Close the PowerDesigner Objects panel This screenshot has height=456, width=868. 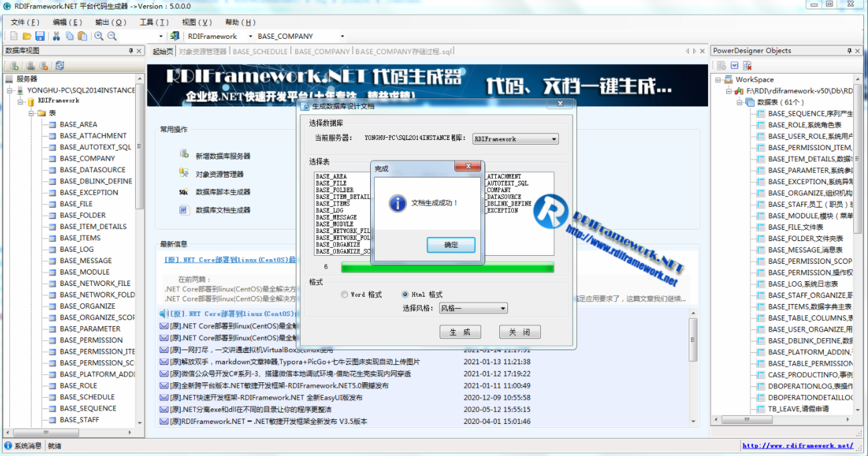pos(858,51)
